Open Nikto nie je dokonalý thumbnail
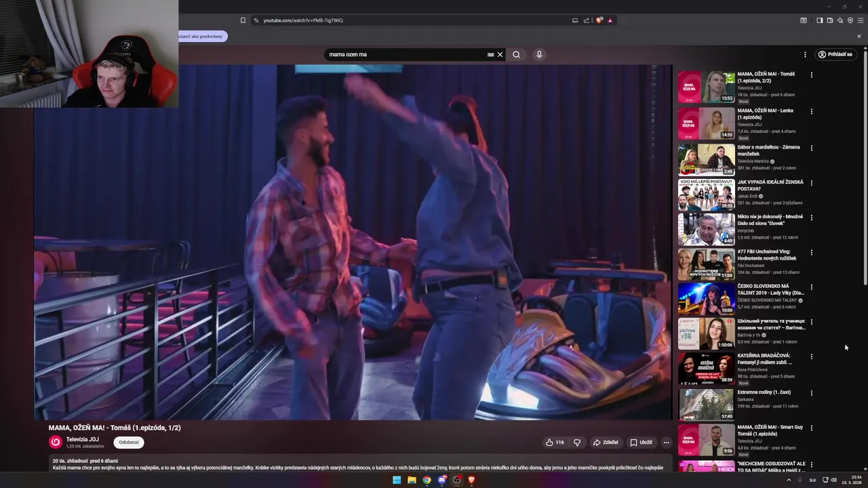Screen dimensions: 868x488 click(706, 230)
